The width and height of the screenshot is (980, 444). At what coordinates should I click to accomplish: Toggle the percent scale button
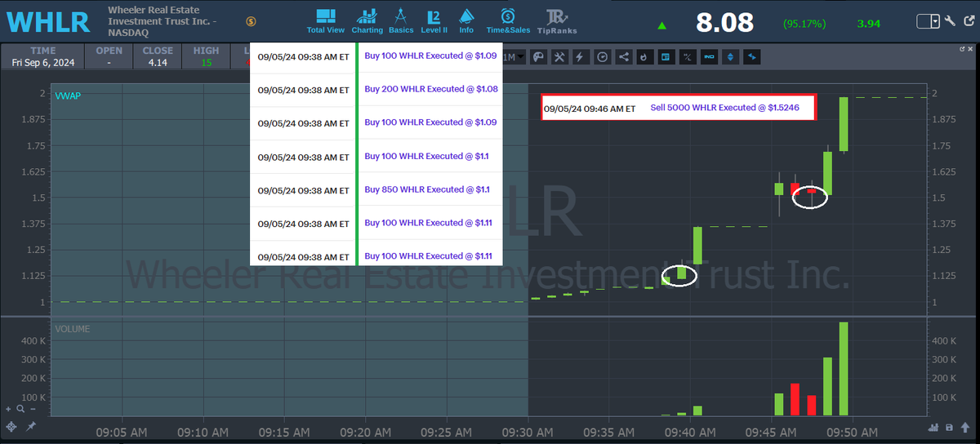(688, 57)
